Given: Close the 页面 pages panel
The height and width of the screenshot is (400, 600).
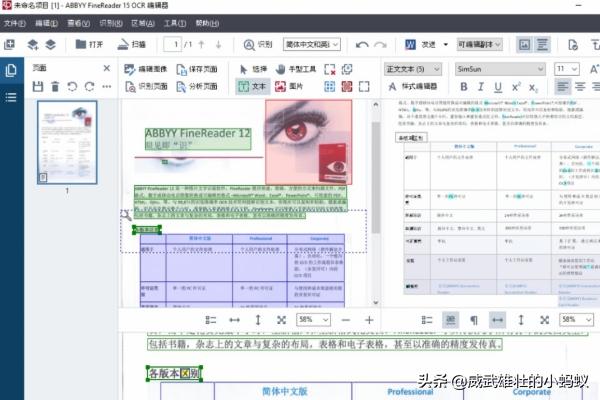Looking at the screenshot, I should tap(107, 68).
